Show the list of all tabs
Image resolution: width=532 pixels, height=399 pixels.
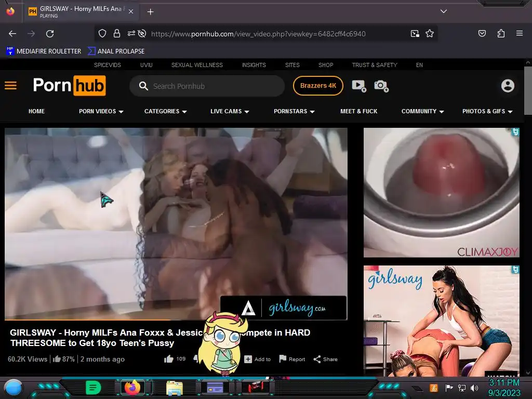coord(444,11)
